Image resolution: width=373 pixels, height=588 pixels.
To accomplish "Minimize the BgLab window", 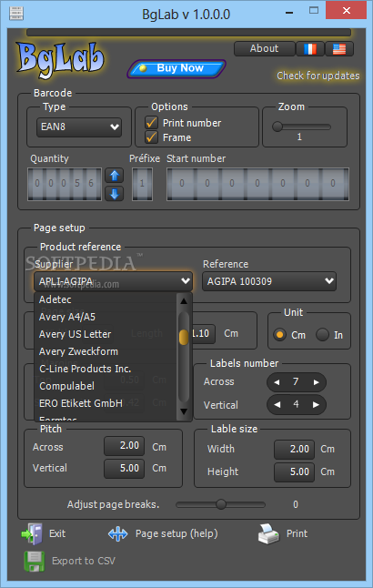I will pyautogui.click(x=289, y=13).
